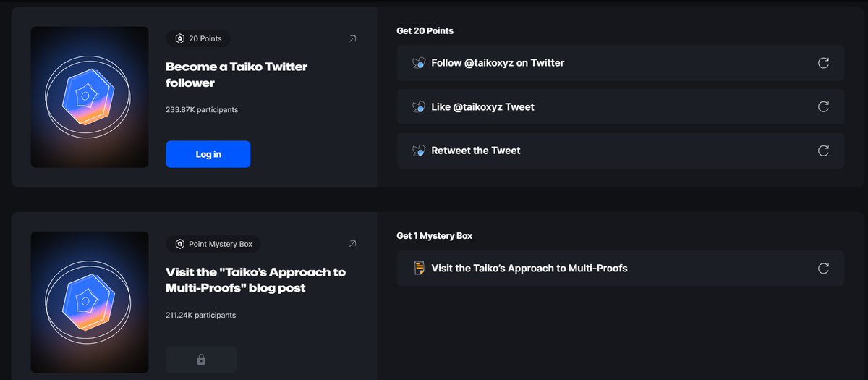The height and width of the screenshot is (380, 868).
Task: Open the Follow @taikoxyz on Twitter task
Action: (621, 63)
